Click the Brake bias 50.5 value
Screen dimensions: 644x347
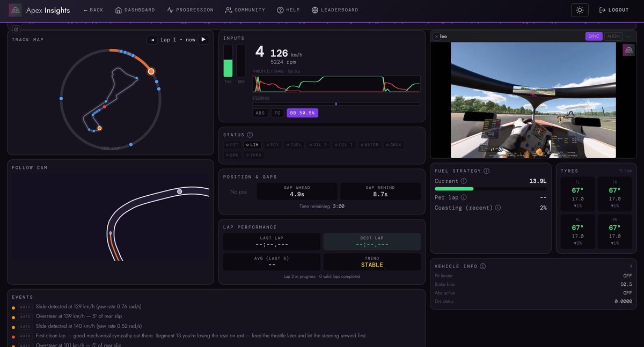point(626,284)
